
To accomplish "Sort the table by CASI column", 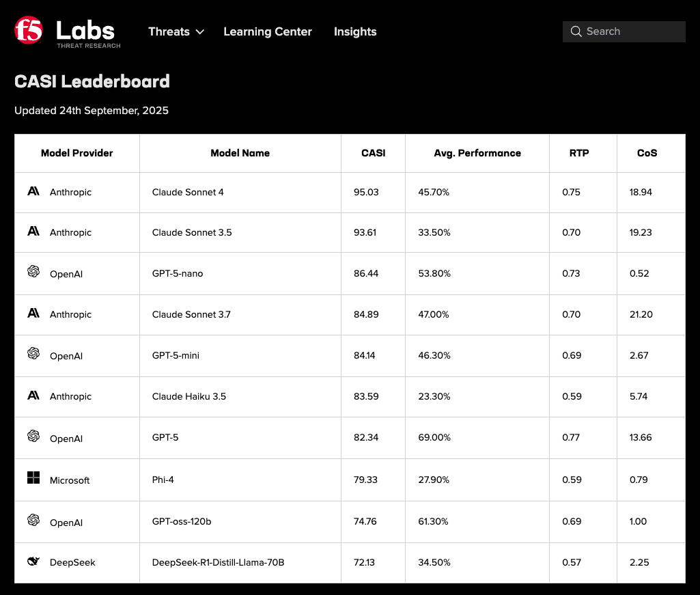I will click(373, 153).
